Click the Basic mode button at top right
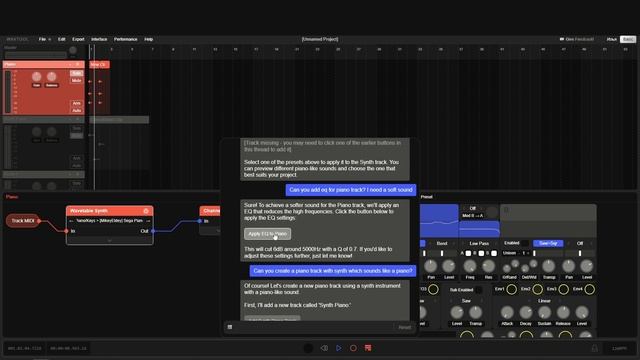 pyautogui.click(x=628, y=39)
